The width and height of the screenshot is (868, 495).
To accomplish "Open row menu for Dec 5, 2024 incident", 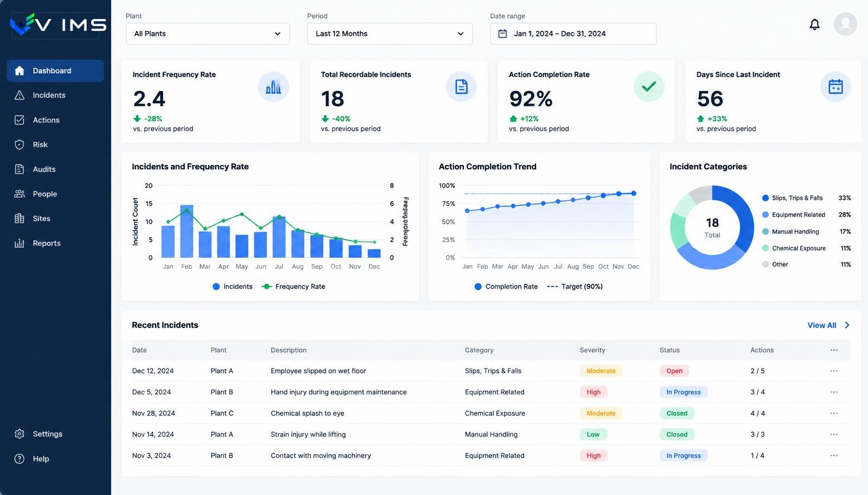I will pos(834,392).
